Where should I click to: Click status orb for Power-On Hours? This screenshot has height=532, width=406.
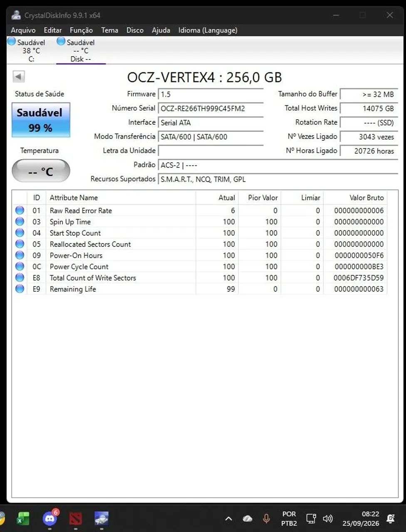pos(20,255)
